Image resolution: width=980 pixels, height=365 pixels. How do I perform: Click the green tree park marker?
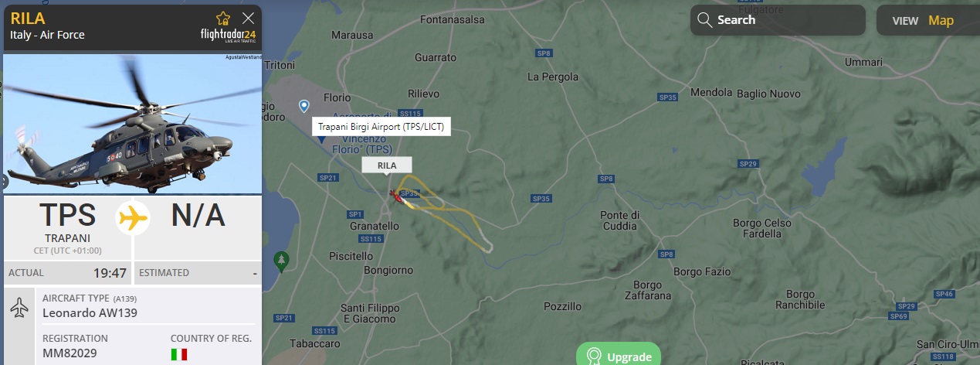coord(283,258)
